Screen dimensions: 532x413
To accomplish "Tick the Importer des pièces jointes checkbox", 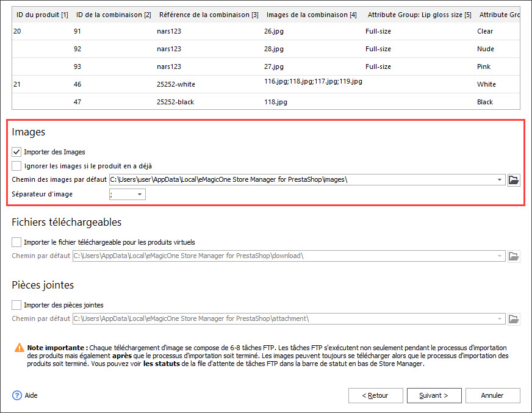I will [16, 305].
